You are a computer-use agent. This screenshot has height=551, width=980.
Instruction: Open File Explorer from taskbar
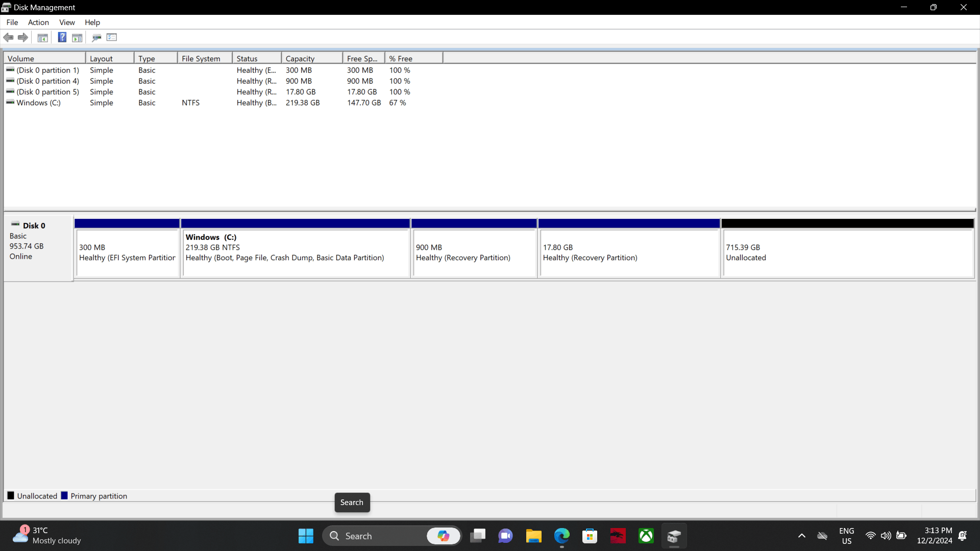[533, 536]
